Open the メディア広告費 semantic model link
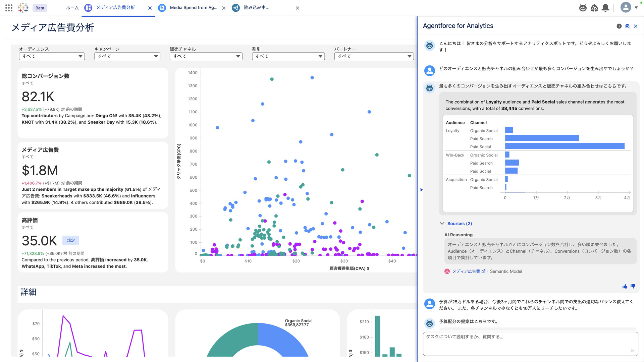This screenshot has height=362, width=644. [469, 271]
